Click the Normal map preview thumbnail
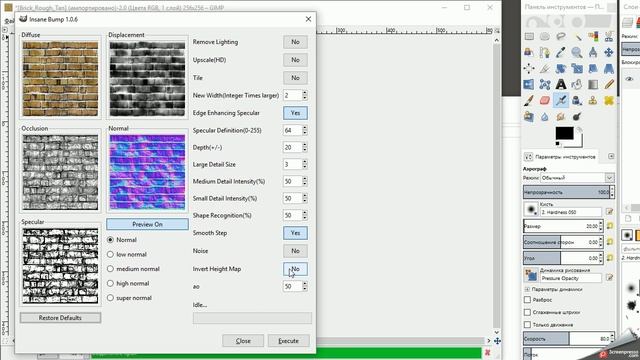This screenshot has height=360, width=640. (x=147, y=172)
